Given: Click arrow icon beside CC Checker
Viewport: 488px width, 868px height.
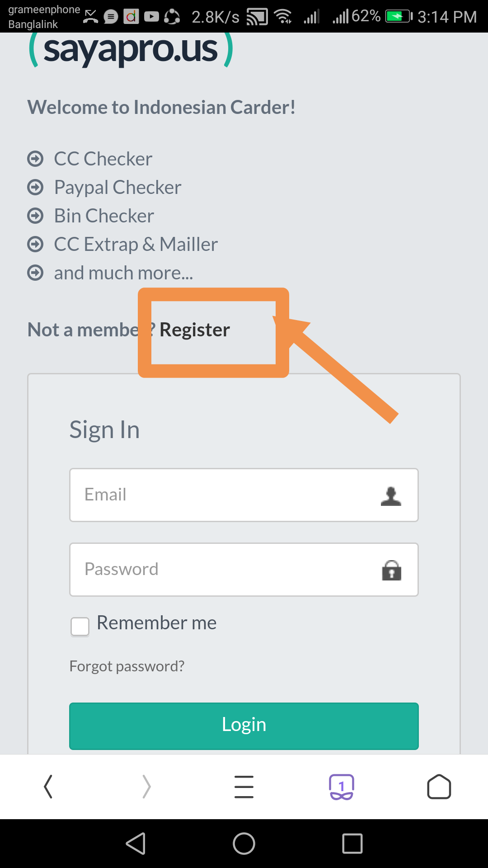Looking at the screenshot, I should (35, 159).
